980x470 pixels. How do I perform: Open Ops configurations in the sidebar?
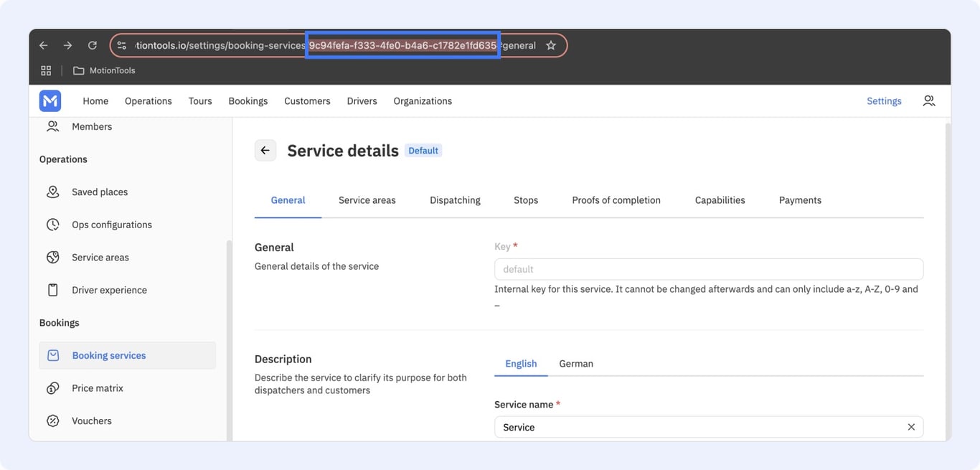click(112, 225)
